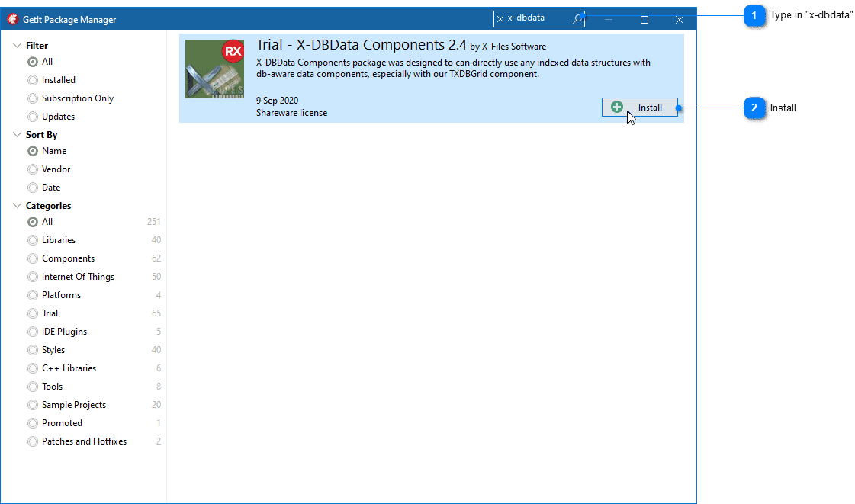The width and height of the screenshot is (855, 504).
Task: Click the by X-Files Software vendor text
Action: click(x=508, y=47)
